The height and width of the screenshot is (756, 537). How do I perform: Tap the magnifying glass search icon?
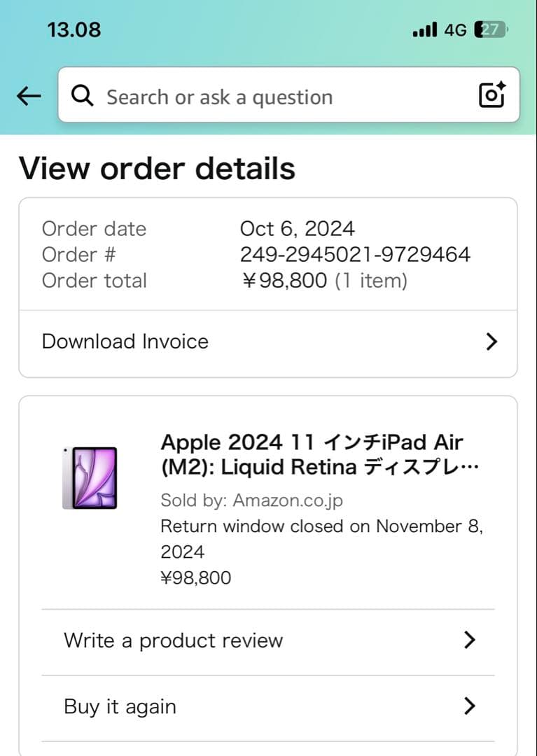(x=82, y=96)
